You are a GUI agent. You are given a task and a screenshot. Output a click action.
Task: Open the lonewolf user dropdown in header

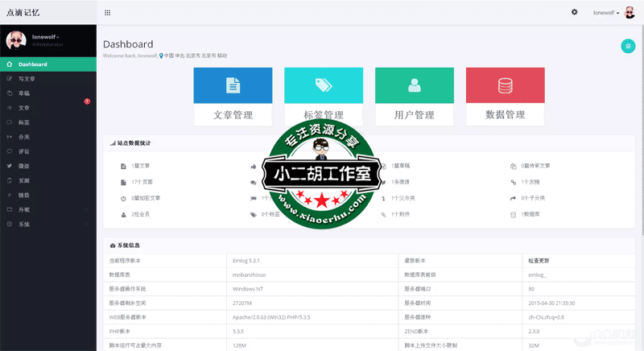[611, 12]
